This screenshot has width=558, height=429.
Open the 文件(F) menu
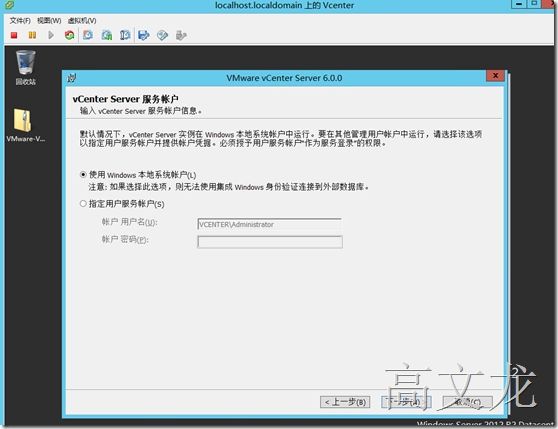point(20,21)
